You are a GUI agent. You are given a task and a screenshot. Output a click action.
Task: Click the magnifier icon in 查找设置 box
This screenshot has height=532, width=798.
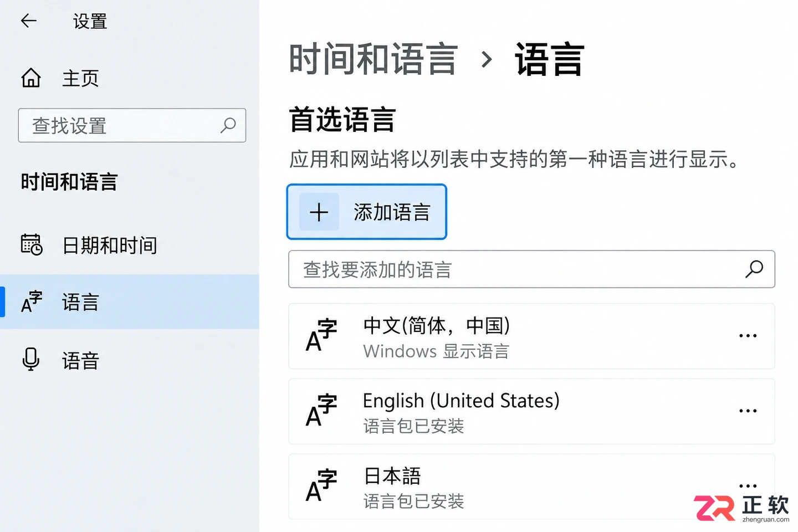228,125
